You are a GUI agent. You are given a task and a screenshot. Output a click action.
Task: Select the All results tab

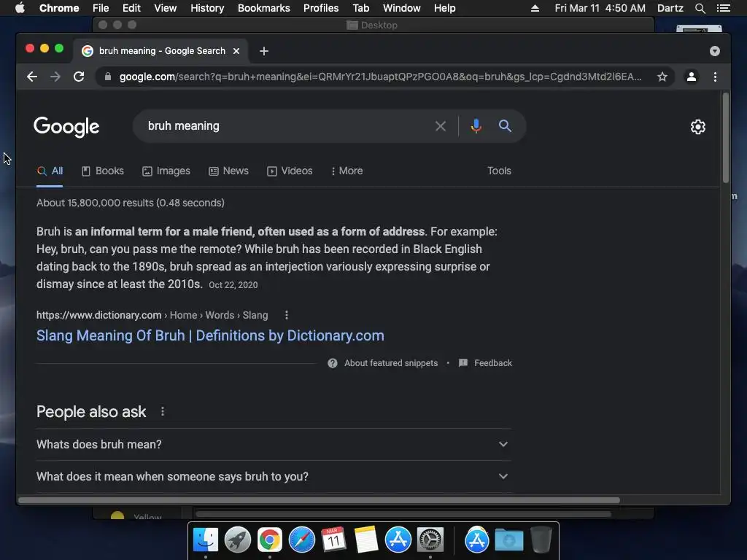[50, 171]
